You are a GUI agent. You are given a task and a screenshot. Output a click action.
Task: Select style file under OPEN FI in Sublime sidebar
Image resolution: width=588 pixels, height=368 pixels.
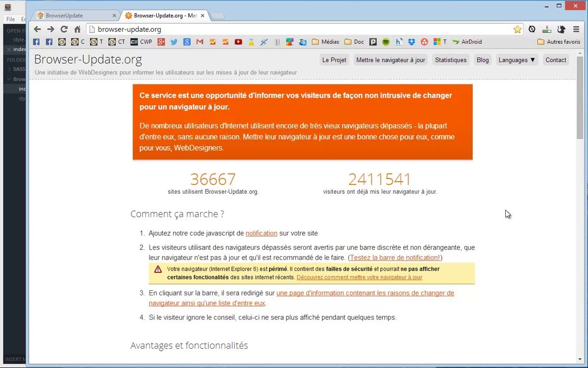(19, 40)
